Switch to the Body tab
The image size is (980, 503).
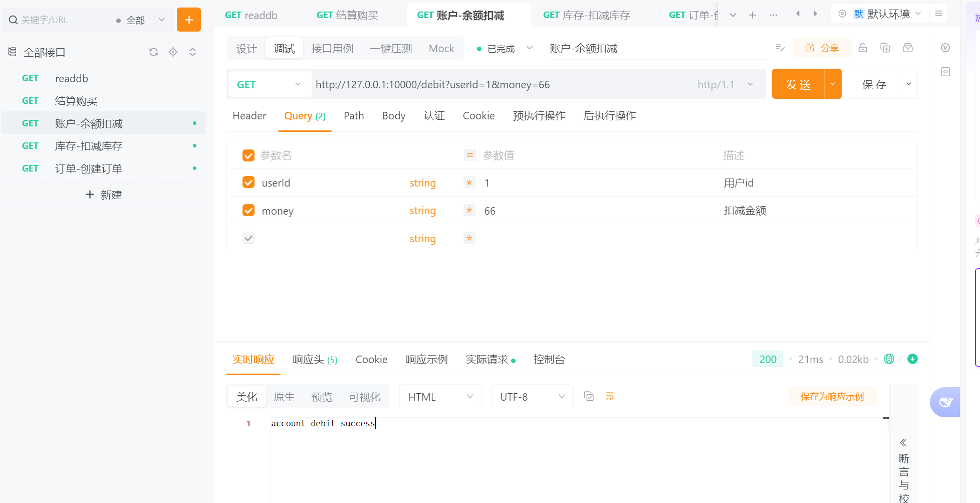[x=393, y=116]
